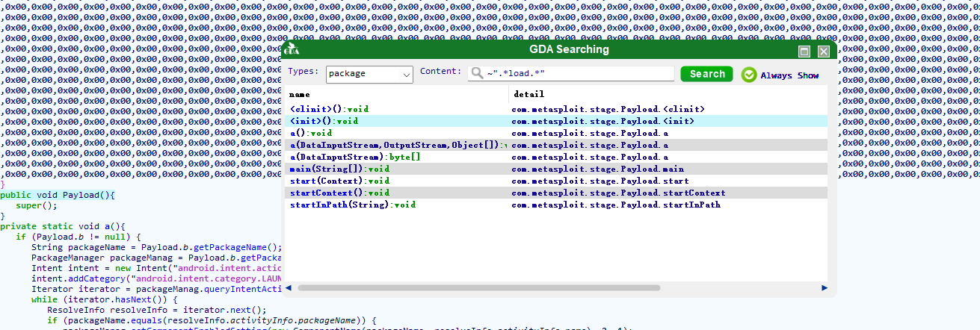980x330 pixels.
Task: Click the magnifier icon in the Content field
Action: tap(476, 74)
